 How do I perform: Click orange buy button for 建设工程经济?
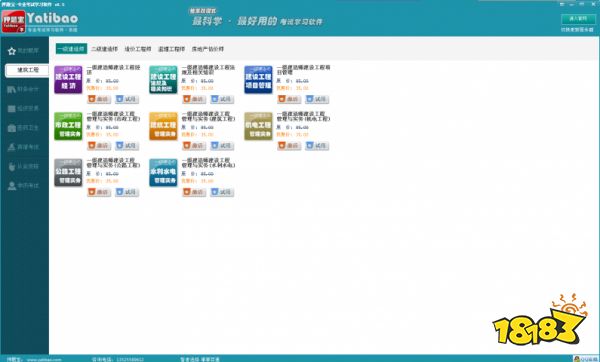tap(99, 99)
